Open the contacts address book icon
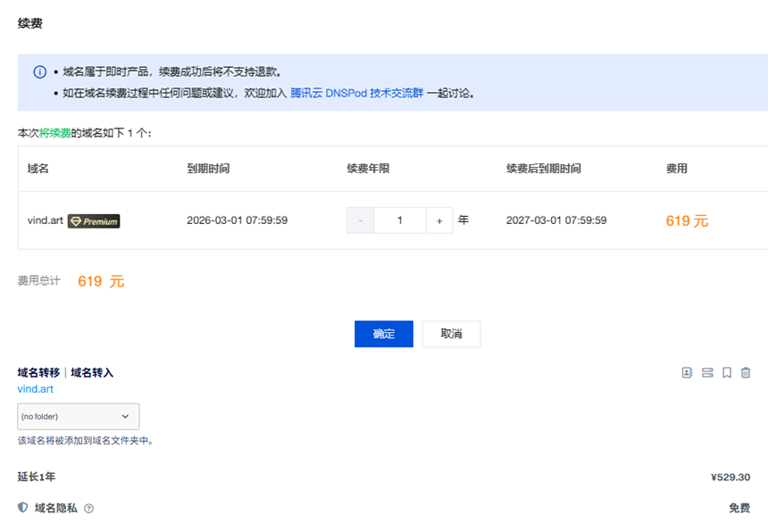The image size is (768, 532). (x=688, y=372)
